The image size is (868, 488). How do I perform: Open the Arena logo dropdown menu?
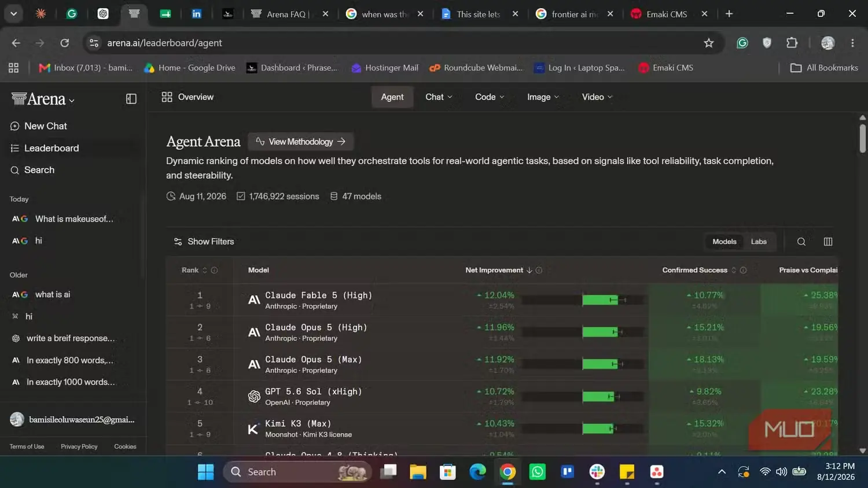(43, 99)
